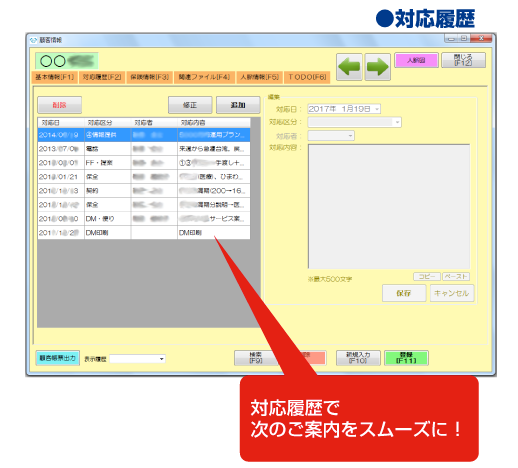Open the 対応日 date picker dropdown
518x468 pixels.
(377, 109)
